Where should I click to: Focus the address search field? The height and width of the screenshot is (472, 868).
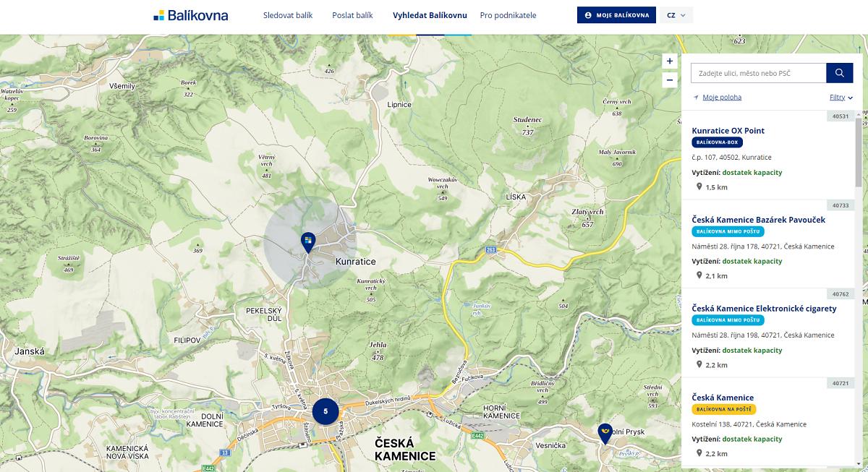(x=758, y=73)
